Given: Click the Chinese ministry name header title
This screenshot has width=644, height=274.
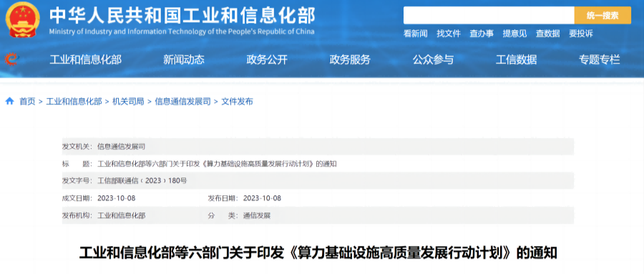Looking at the screenshot, I should (x=182, y=16).
